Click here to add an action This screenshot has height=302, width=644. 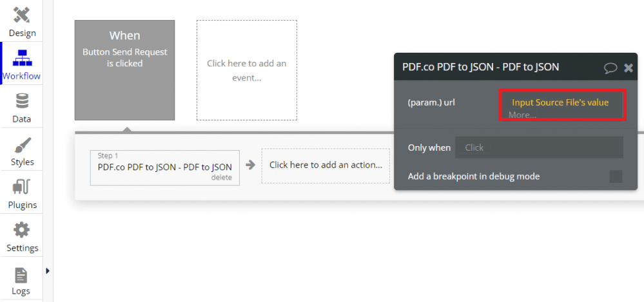click(x=326, y=165)
